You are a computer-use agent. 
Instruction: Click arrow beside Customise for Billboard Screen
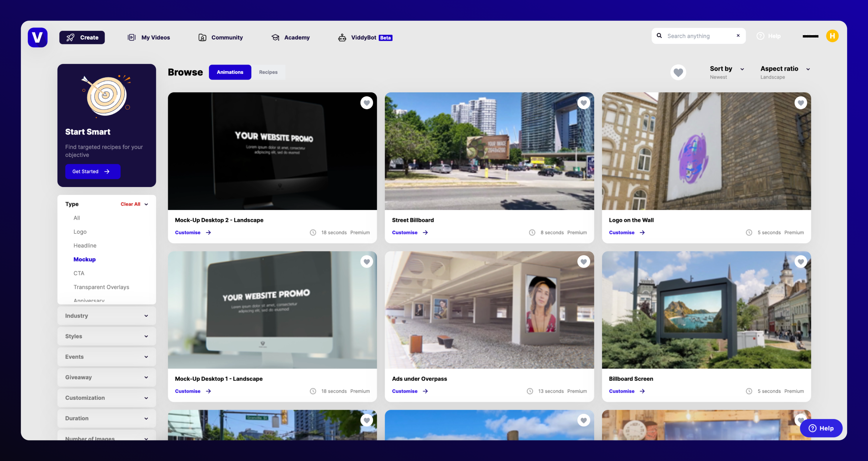(x=642, y=391)
